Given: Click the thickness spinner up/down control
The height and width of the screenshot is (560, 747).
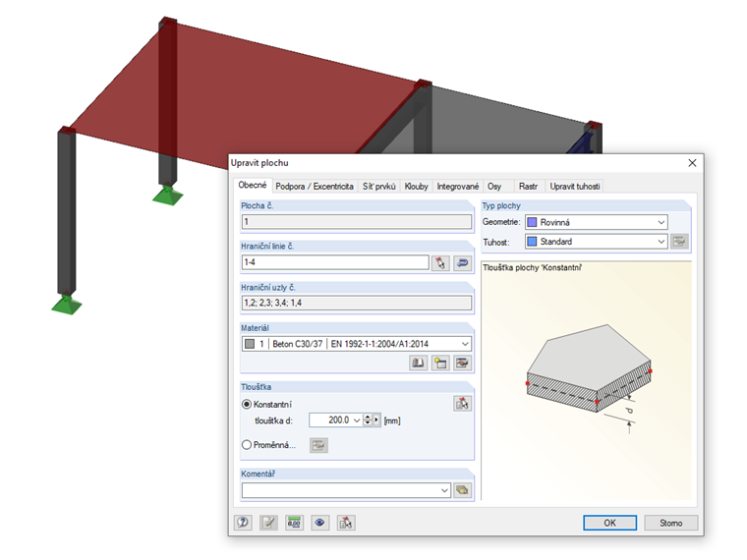Looking at the screenshot, I should (x=368, y=420).
